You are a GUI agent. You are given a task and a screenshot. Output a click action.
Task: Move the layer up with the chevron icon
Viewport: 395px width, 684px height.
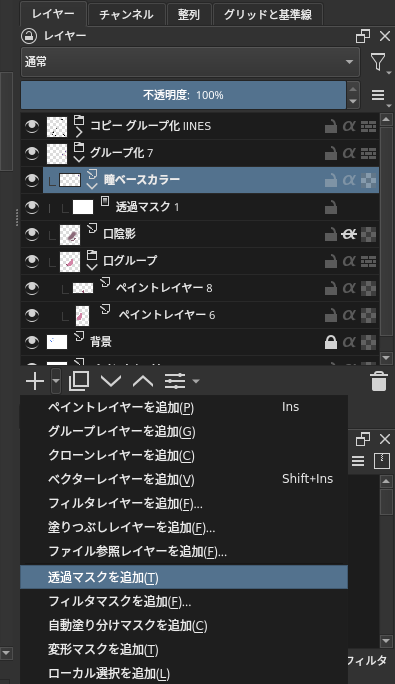[143, 381]
